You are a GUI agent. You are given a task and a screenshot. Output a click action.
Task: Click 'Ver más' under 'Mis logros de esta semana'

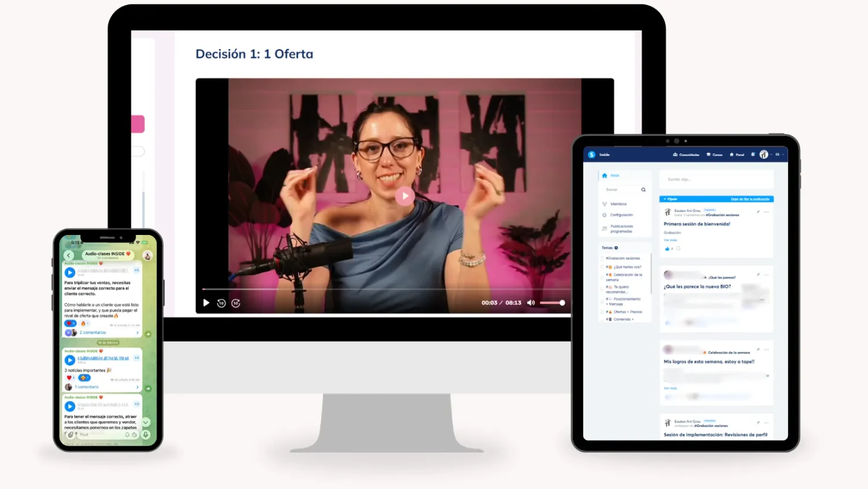[x=670, y=388]
